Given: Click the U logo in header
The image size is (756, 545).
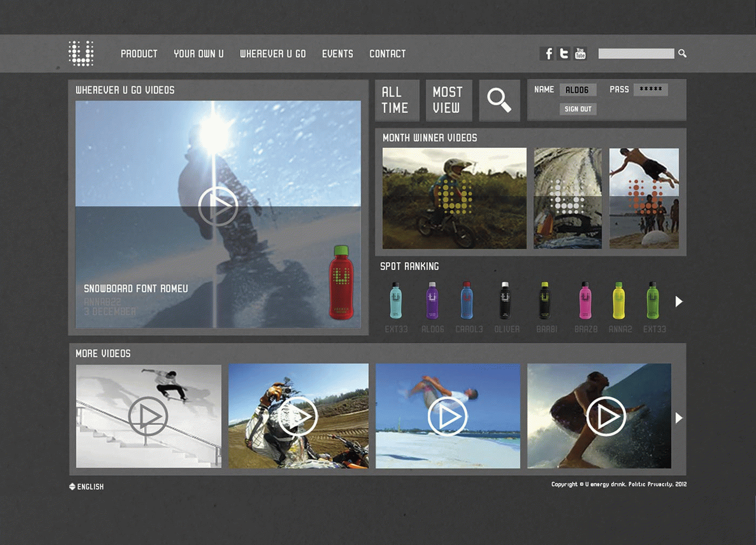Looking at the screenshot, I should click(81, 53).
